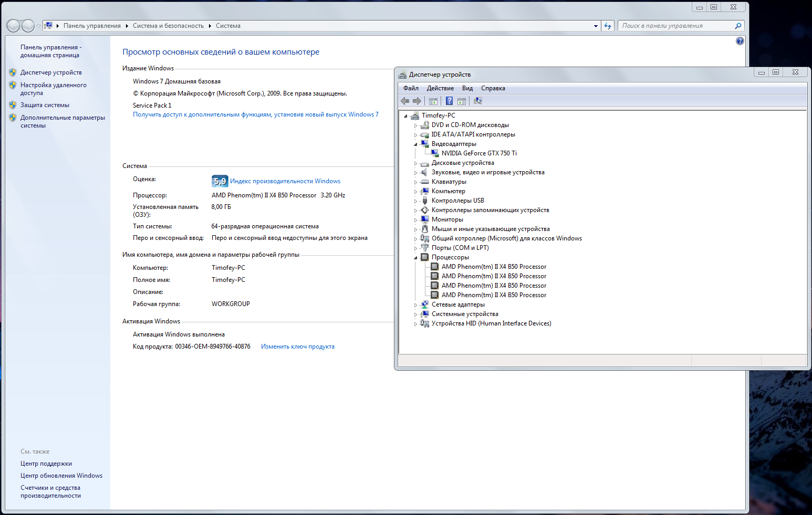
Task: Click the scan for hardware changes toolbar icon
Action: pos(477,101)
